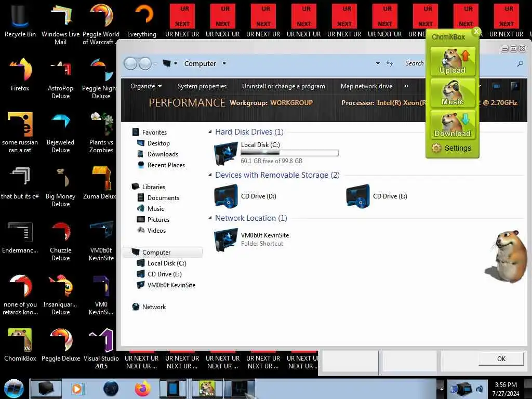Screen dimensions: 532x399
Task: Open AstroPop Deluxe desktop icon
Action: [60, 78]
